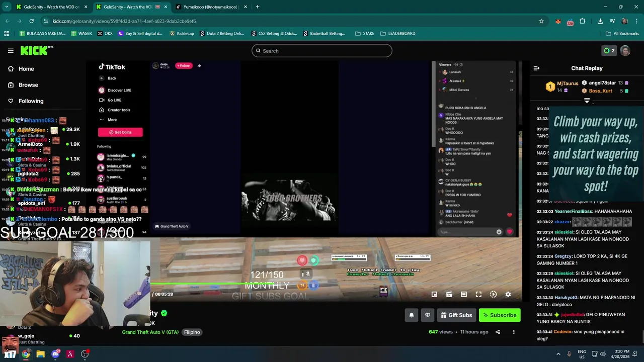Open the All Bookmarks folder

coord(622,34)
